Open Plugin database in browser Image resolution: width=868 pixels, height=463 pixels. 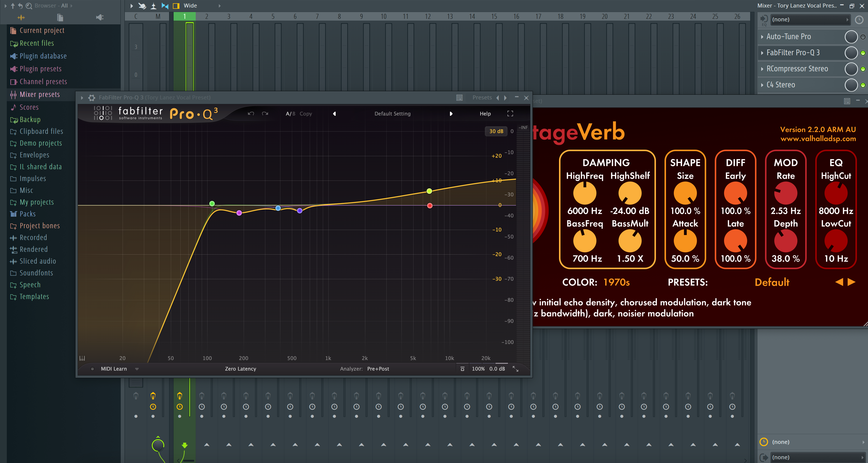point(43,56)
